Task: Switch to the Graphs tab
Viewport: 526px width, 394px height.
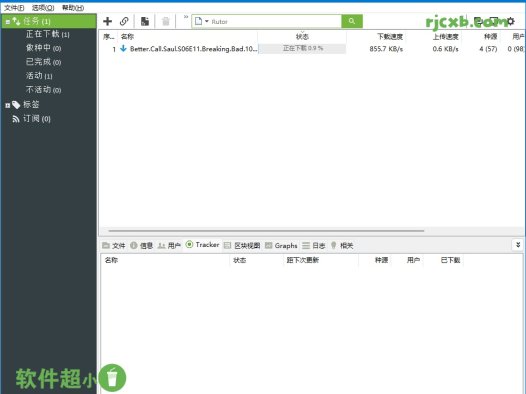Action: (281, 245)
